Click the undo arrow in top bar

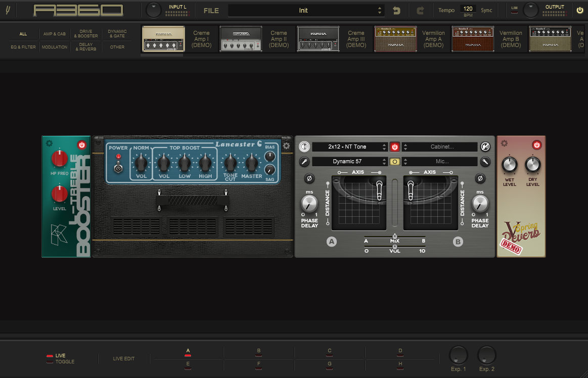click(397, 10)
